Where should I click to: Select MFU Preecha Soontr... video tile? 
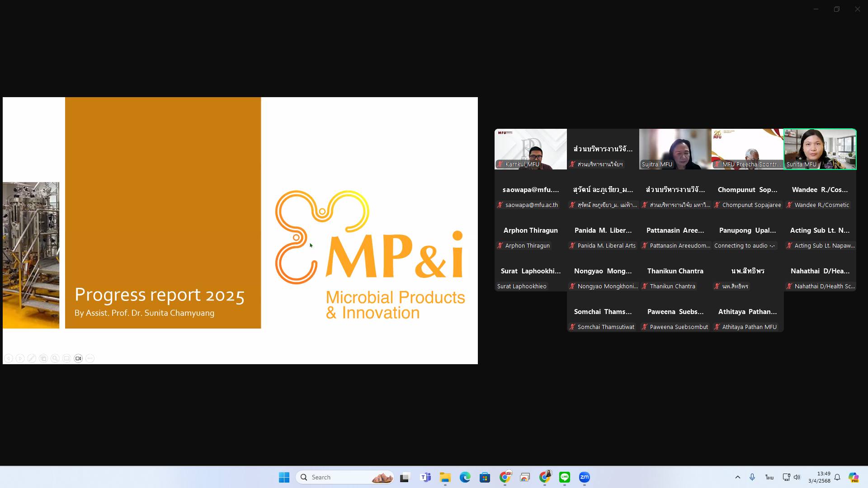click(x=747, y=149)
